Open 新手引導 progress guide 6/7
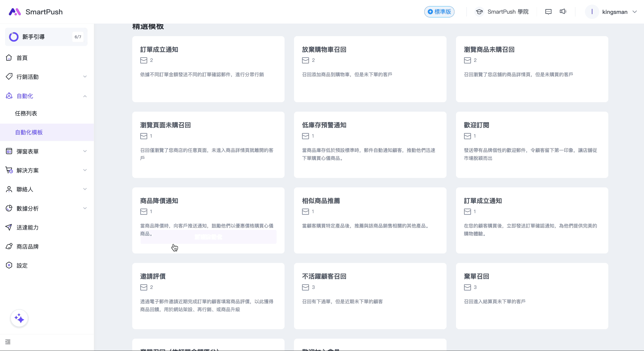 pos(46,37)
